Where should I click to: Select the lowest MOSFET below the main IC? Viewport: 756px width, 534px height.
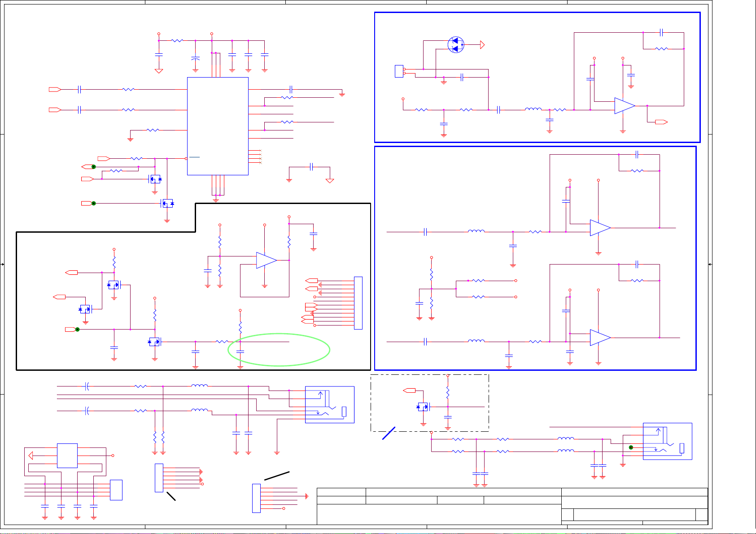tap(167, 204)
